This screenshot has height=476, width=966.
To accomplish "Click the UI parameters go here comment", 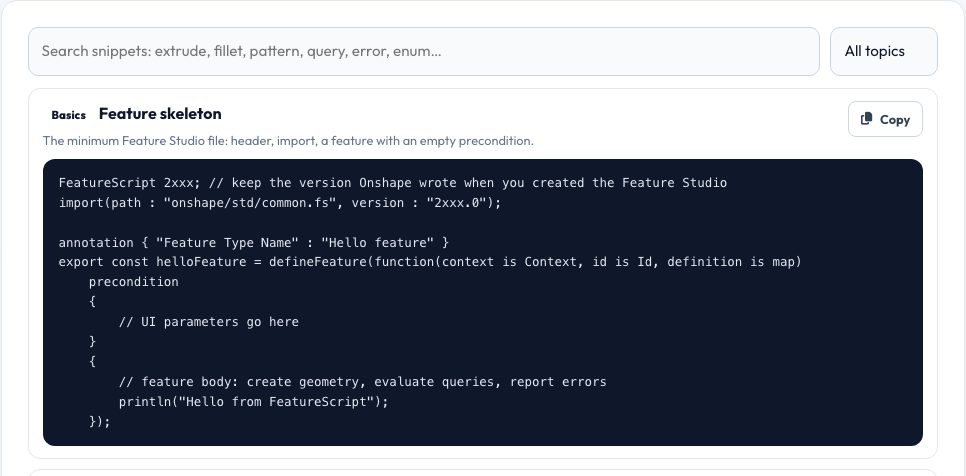I will [x=209, y=322].
